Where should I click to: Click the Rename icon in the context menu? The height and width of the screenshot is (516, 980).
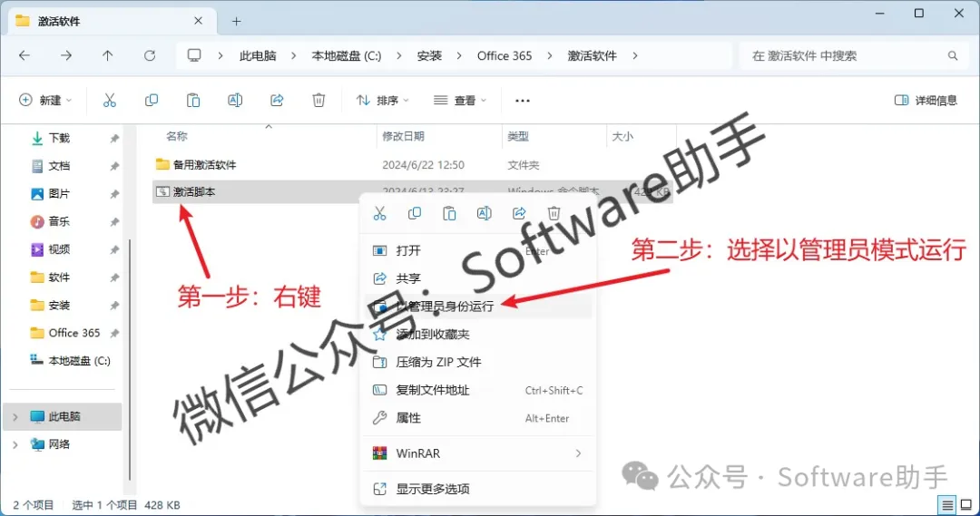484,214
